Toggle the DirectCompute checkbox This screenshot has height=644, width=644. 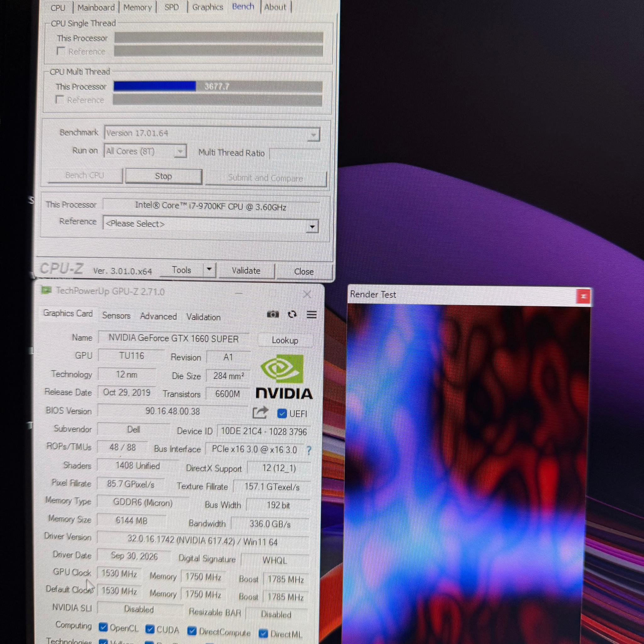[192, 631]
